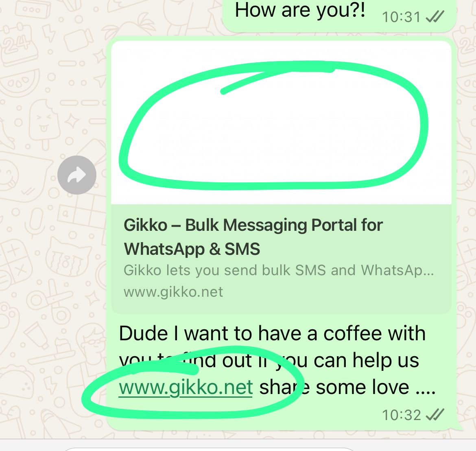Click the white link preview image

(282, 123)
